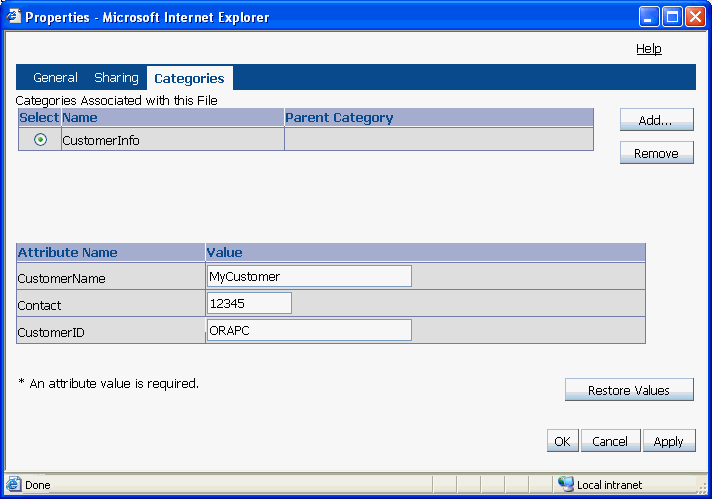Minimize the Properties window
712x499 pixels.
tap(649, 17)
